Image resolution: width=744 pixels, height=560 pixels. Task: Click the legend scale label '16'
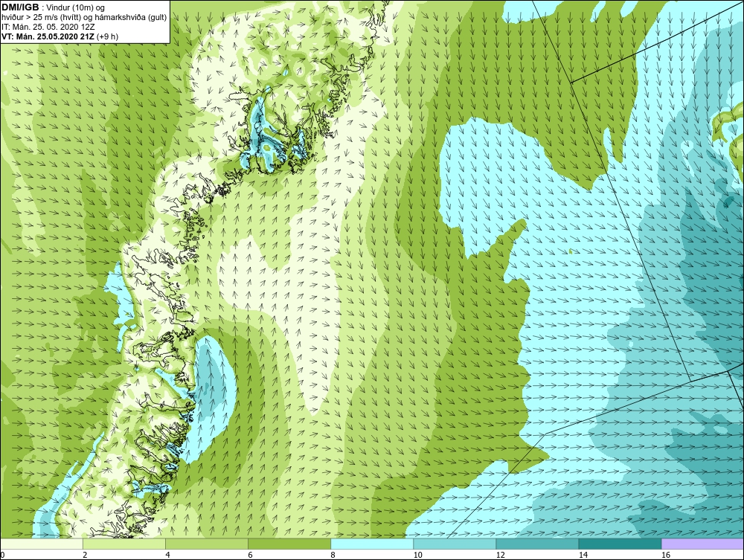(x=666, y=555)
